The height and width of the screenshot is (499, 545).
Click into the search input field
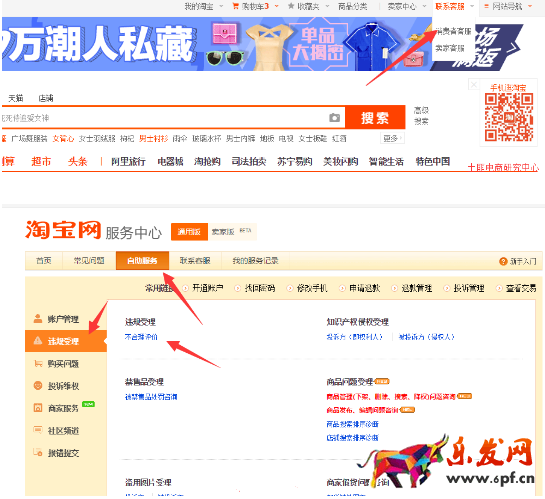[x=163, y=118]
